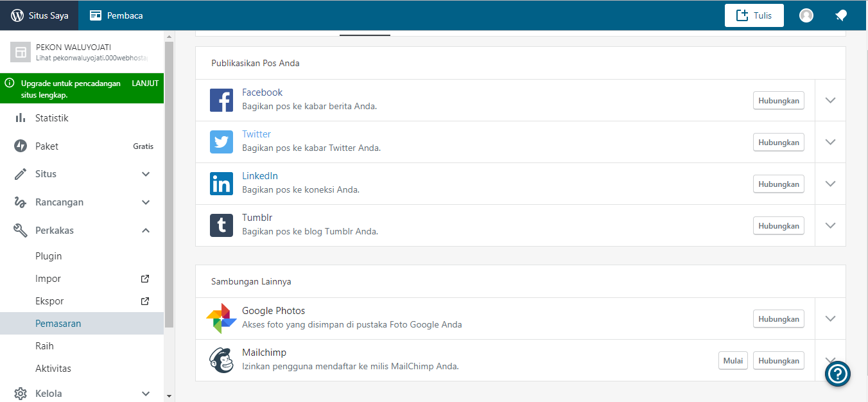This screenshot has width=868, height=402.
Task: Click the sidebar scrollbar up arrow
Action: point(169,36)
